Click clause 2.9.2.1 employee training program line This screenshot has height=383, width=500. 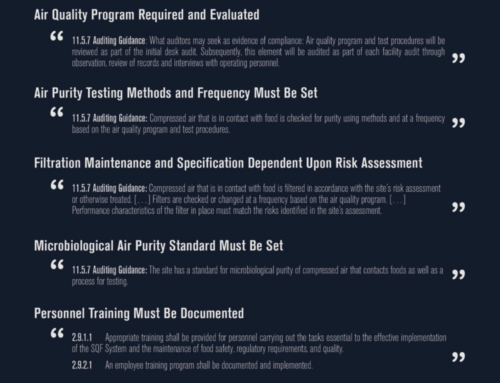192,365
